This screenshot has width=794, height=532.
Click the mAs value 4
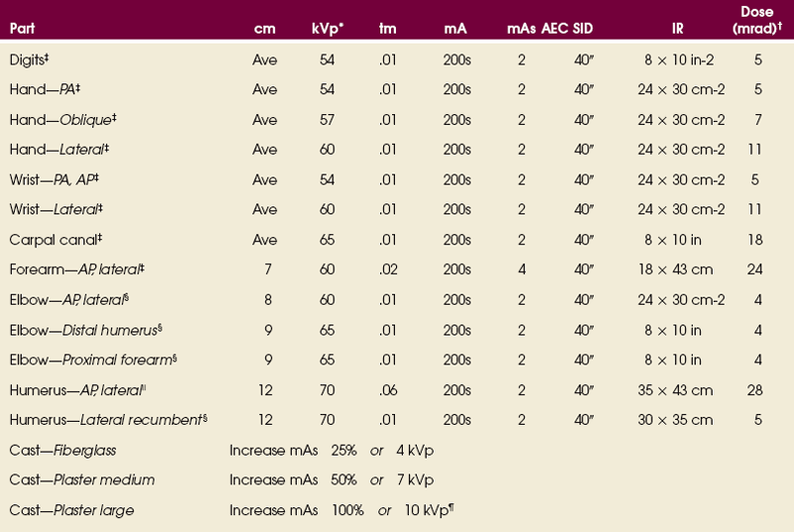click(x=521, y=268)
